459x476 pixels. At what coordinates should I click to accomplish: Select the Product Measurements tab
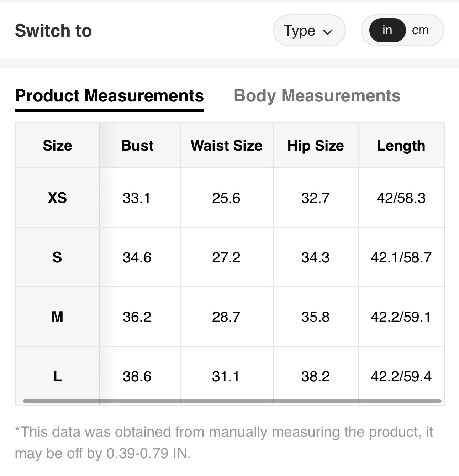tap(109, 96)
